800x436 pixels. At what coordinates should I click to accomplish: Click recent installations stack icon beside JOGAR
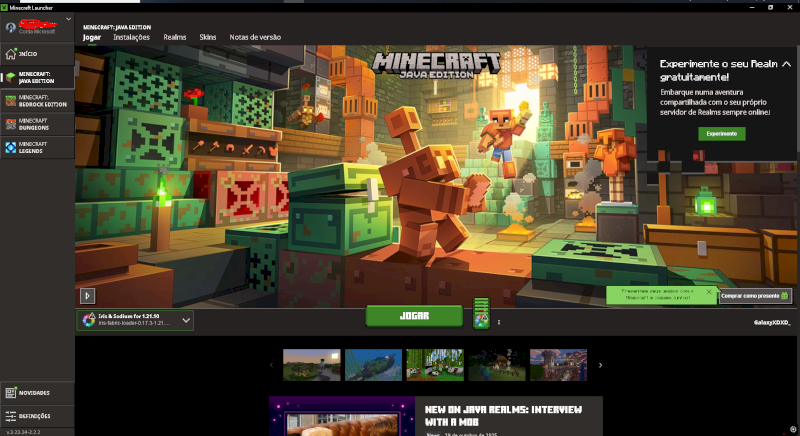(481, 314)
